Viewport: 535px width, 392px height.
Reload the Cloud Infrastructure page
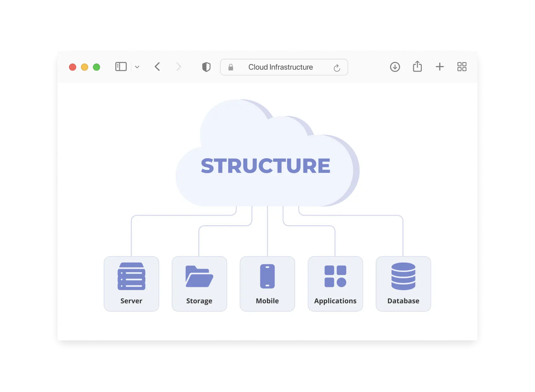click(x=337, y=67)
